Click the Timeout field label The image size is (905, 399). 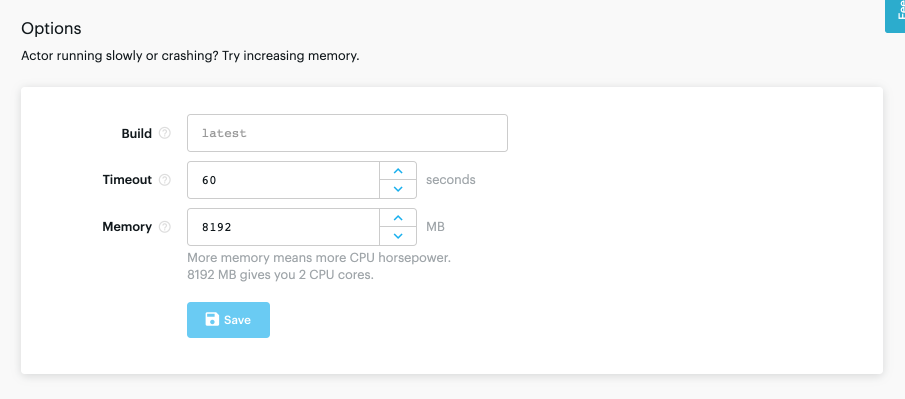coord(127,180)
